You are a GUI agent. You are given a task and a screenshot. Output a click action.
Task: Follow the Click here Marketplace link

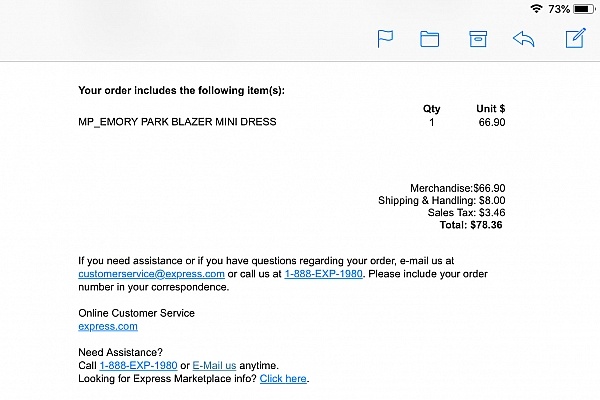tap(283, 379)
